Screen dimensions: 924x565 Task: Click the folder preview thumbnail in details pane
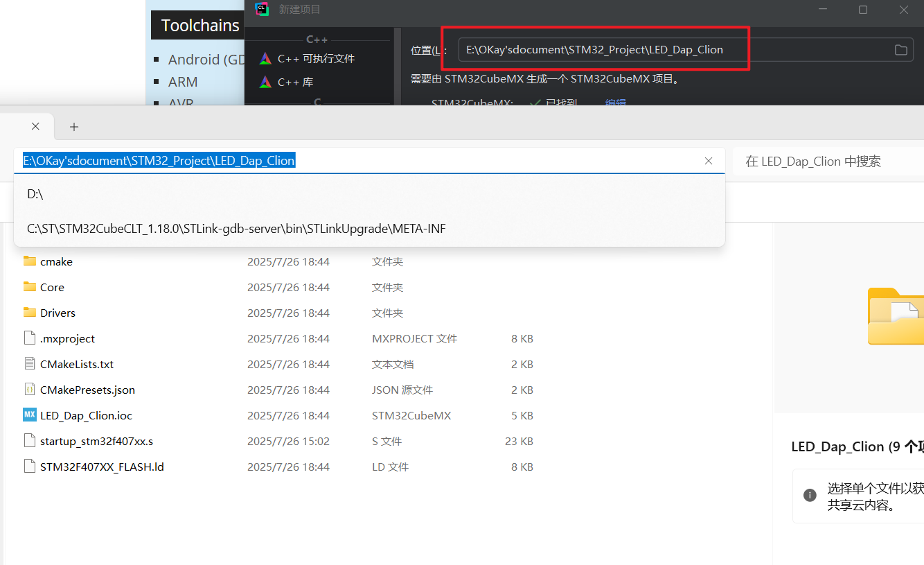896,315
